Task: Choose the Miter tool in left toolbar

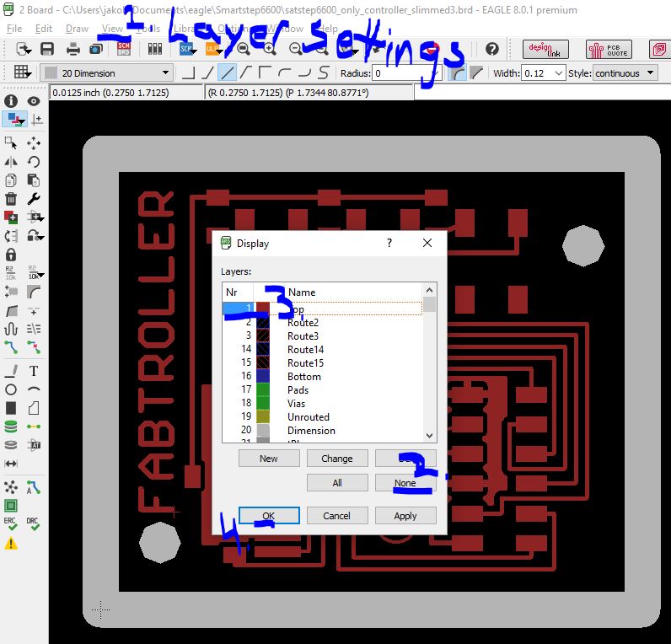Action: (34, 292)
